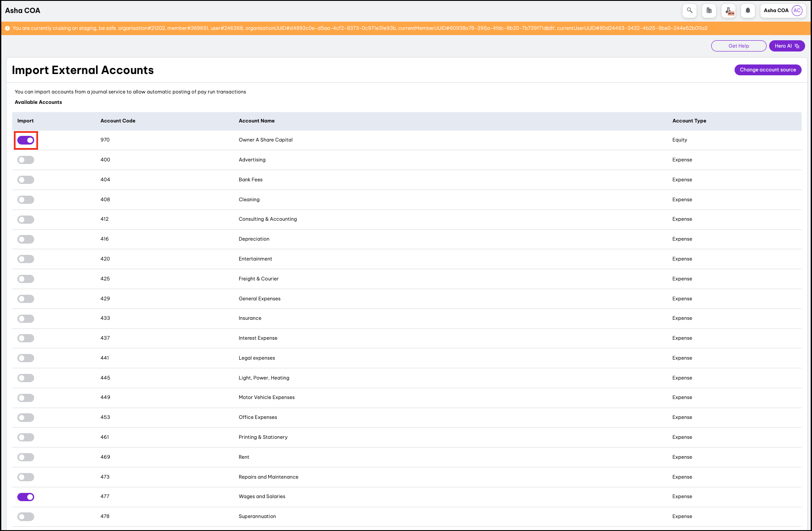Click the AC avatar circle
Screen dimensions: 812x531
tap(797, 10)
